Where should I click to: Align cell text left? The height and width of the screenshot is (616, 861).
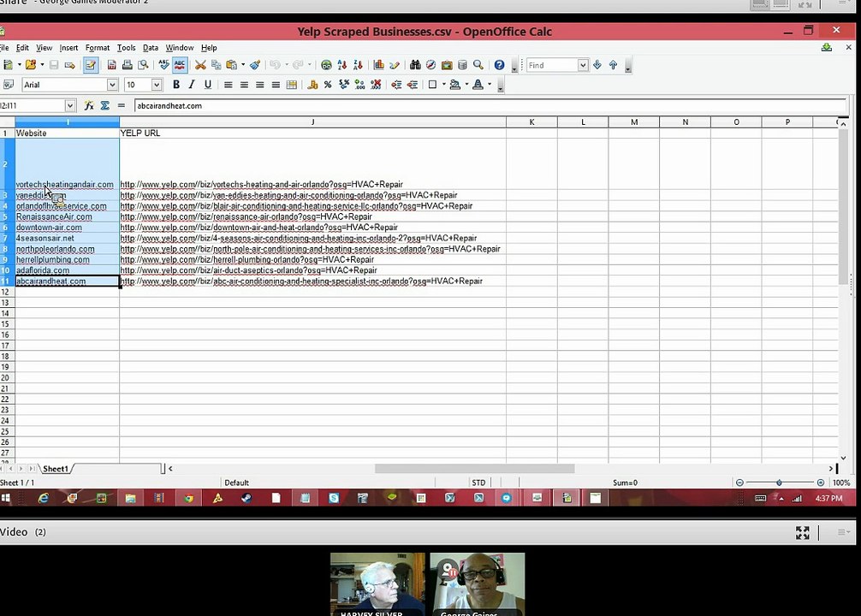[x=228, y=85]
